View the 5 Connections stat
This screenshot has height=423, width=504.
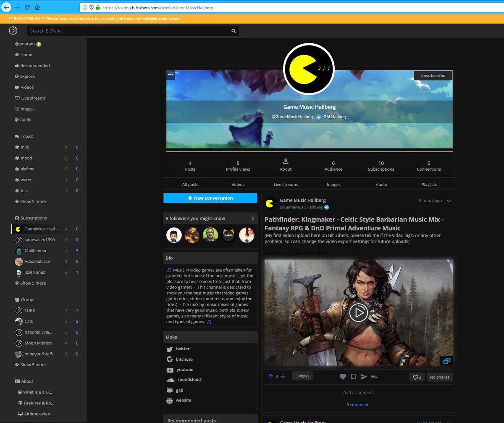(x=429, y=166)
